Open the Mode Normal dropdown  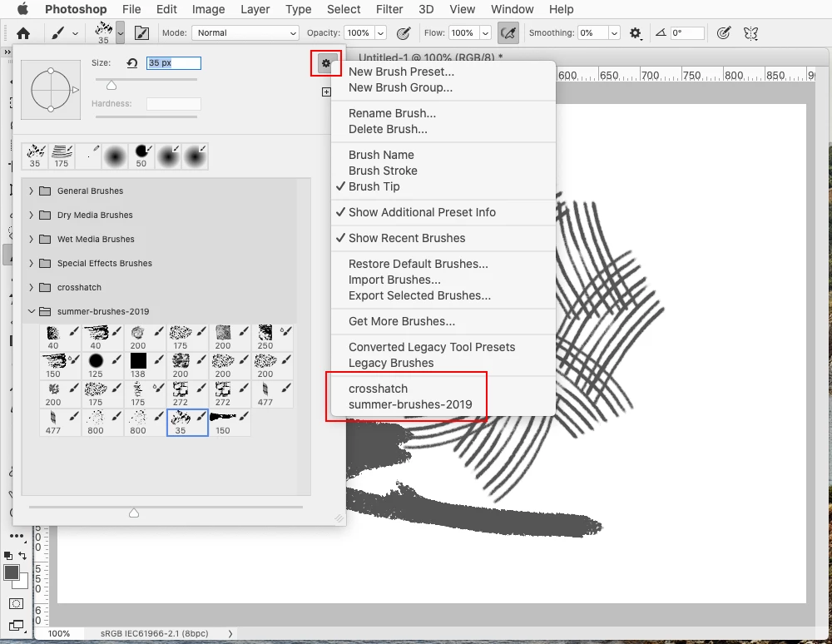point(245,33)
